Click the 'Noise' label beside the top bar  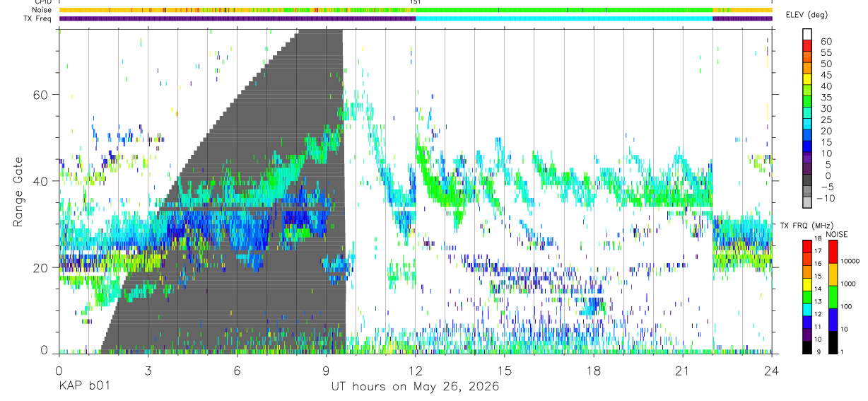[43, 10]
